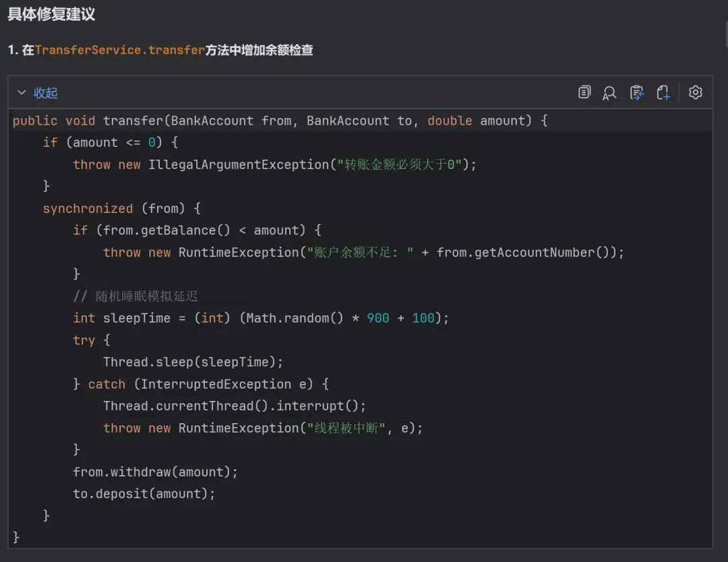Click the 账户余额不足 RuntimeException line
728x562 pixels.
click(363, 253)
